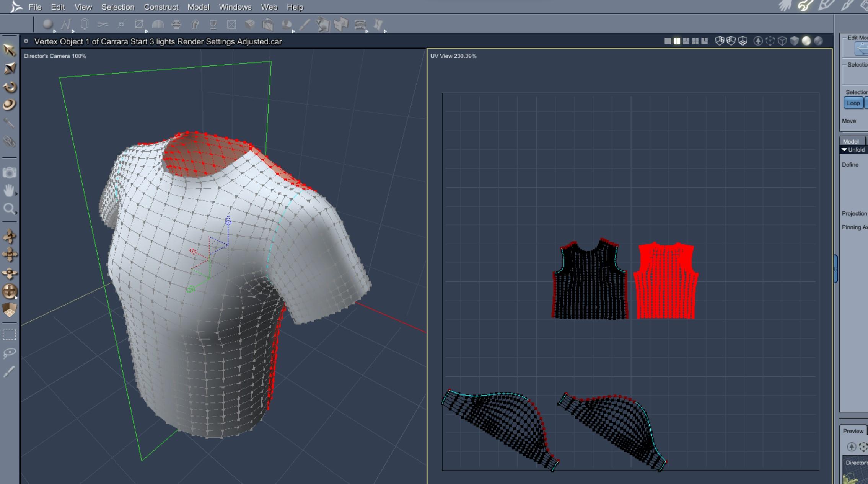Choose the zoom magnifier tool
Image resolution: width=868 pixels, height=484 pixels.
tap(8, 209)
